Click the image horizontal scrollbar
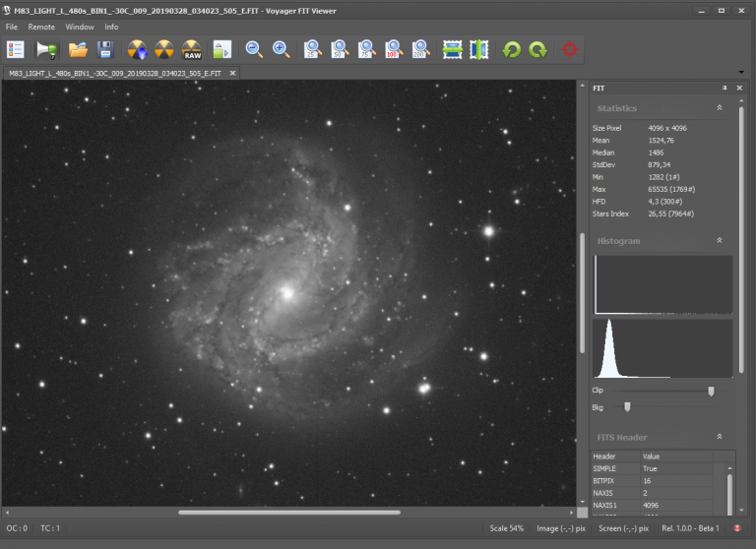Screen dimensions: 756x549 [x=288, y=512]
